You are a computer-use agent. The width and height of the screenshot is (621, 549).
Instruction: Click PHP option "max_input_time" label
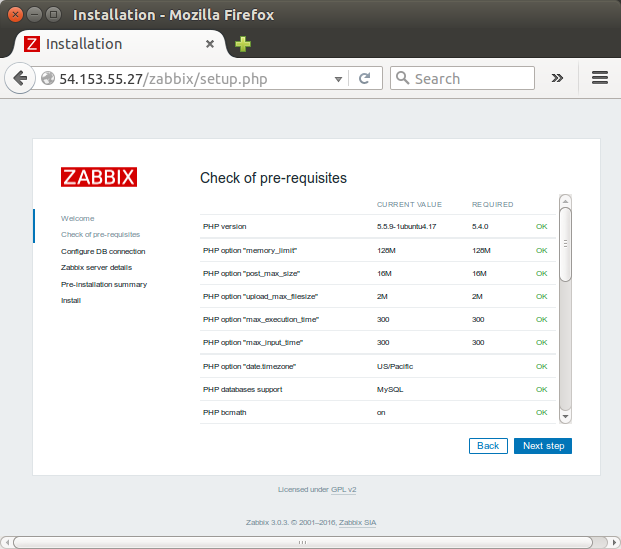point(253,342)
